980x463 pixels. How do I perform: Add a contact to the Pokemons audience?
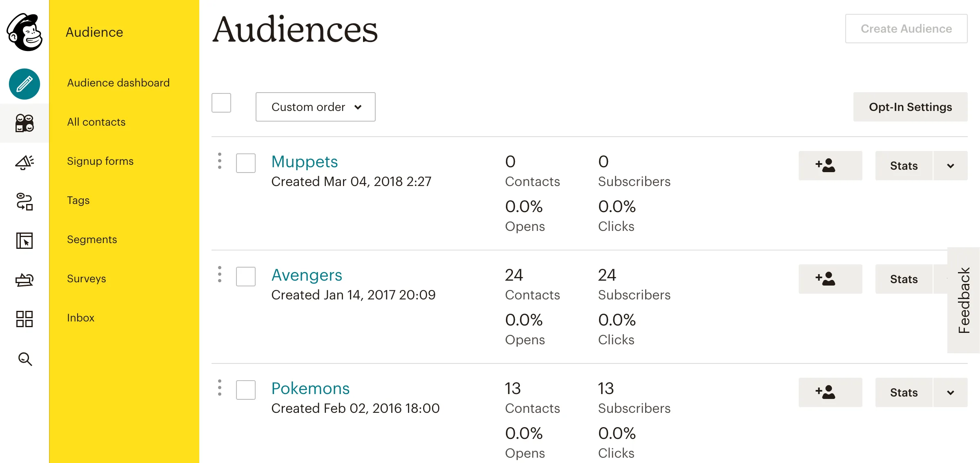click(831, 392)
